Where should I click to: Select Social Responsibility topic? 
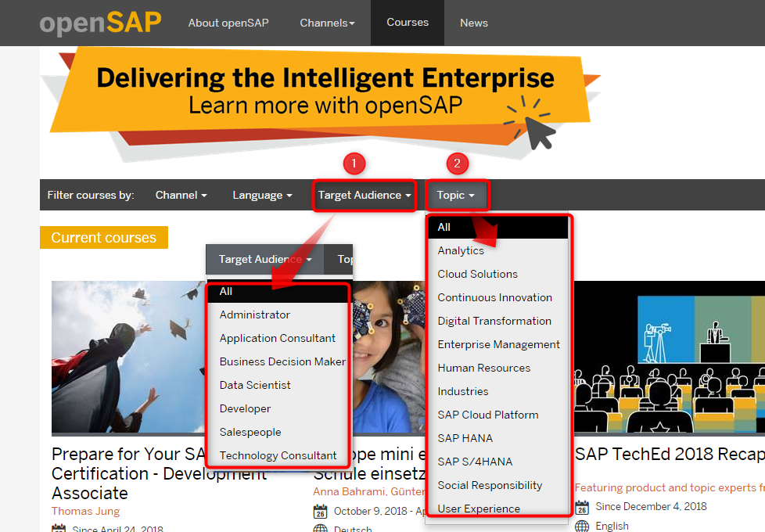[x=498, y=484]
